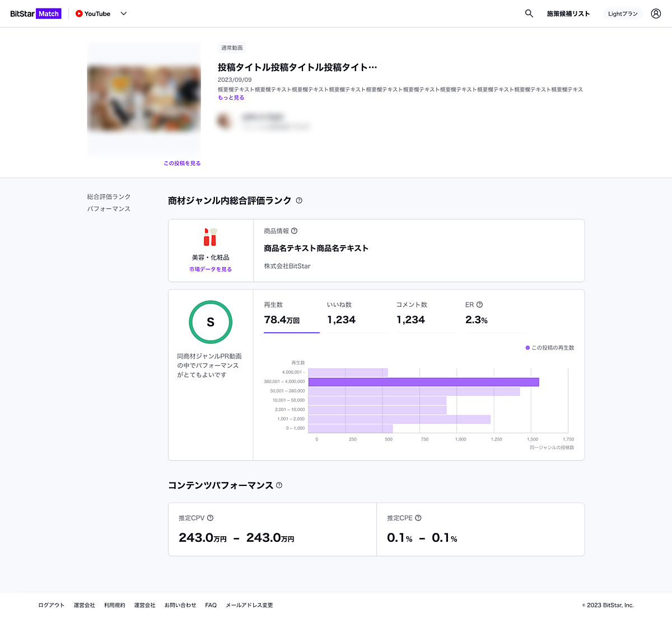Click the search magnifier icon
Image resolution: width=672 pixels, height=618 pixels.
tap(529, 13)
